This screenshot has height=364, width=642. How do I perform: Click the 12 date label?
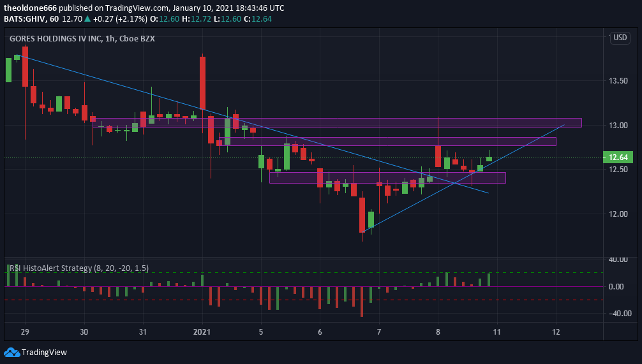tap(556, 331)
